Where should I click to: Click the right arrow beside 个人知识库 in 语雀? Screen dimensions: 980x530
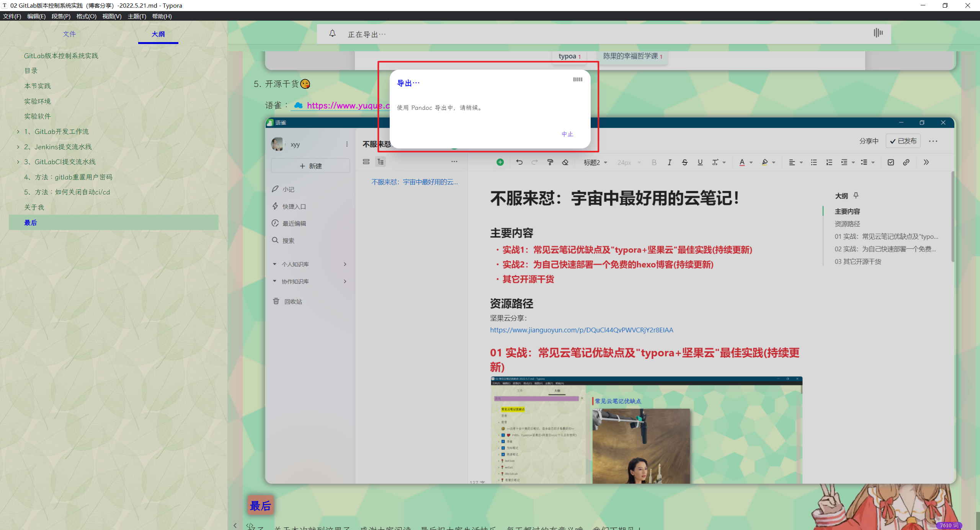tap(345, 264)
